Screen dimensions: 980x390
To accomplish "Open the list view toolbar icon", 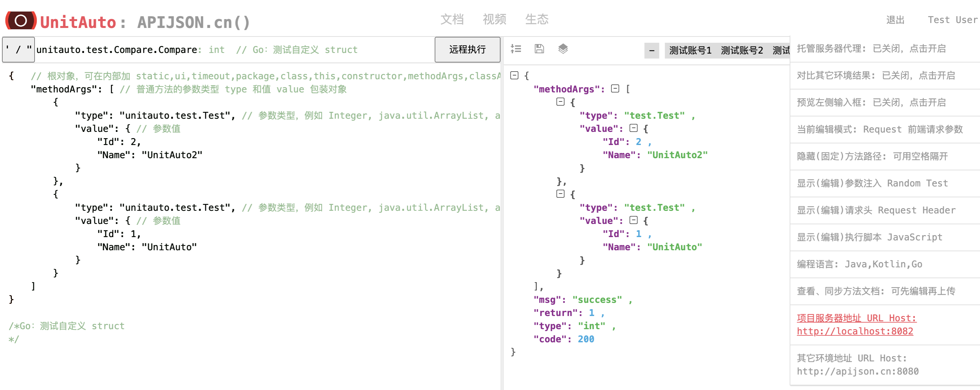I will pos(516,49).
